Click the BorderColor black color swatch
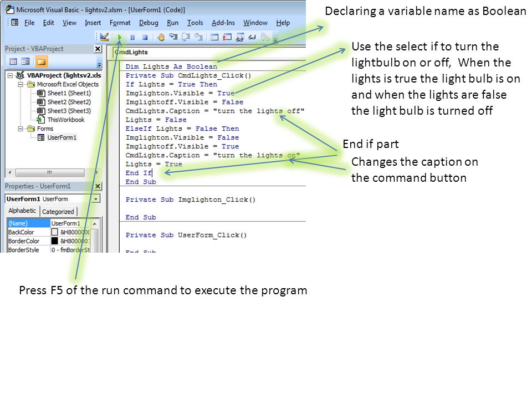 [55, 241]
